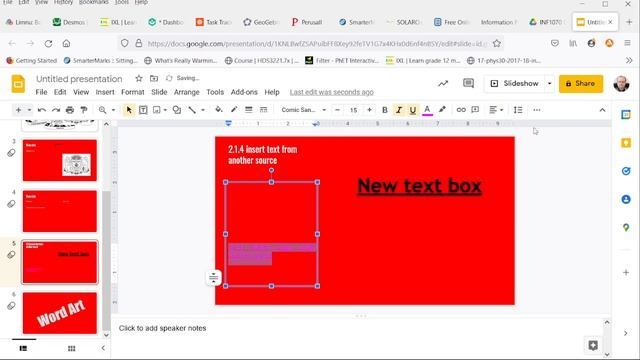This screenshot has width=640, height=360.
Task: Insert a link using the chain icon
Action: (461, 110)
